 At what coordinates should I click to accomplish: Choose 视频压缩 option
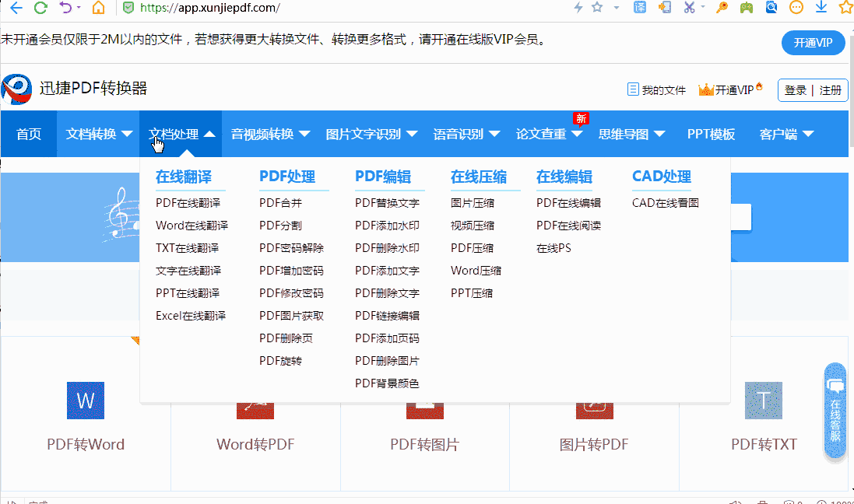(x=473, y=226)
